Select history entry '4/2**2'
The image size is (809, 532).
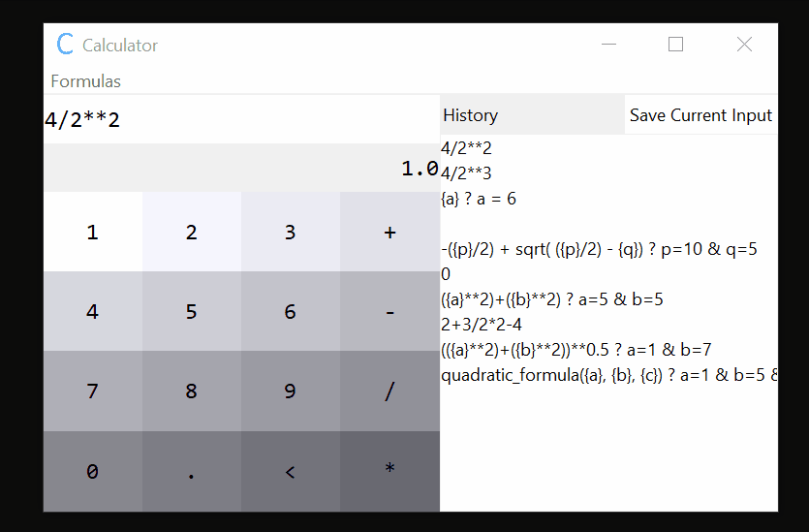coord(608,148)
